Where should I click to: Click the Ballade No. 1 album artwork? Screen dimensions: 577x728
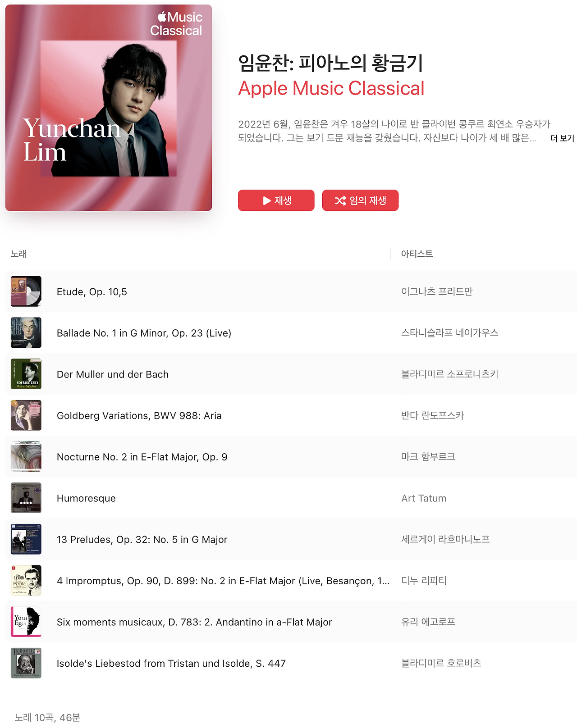26,333
